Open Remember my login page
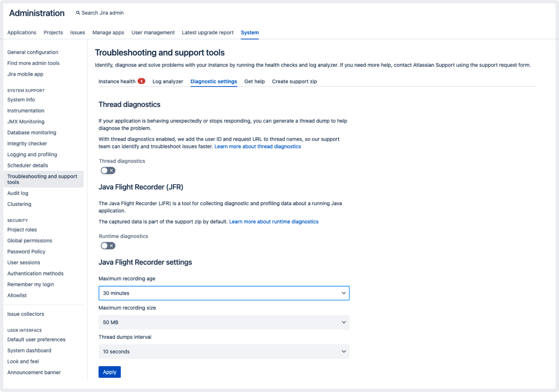This screenshot has width=559, height=392. tap(31, 284)
